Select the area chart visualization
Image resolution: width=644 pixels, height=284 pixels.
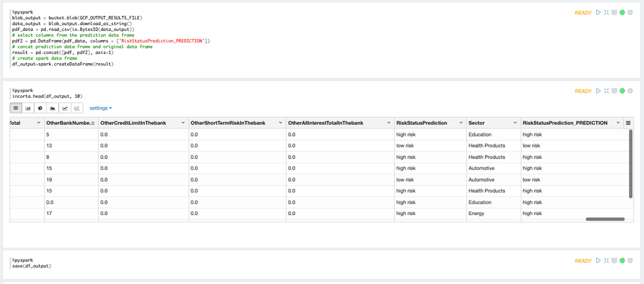(53, 108)
